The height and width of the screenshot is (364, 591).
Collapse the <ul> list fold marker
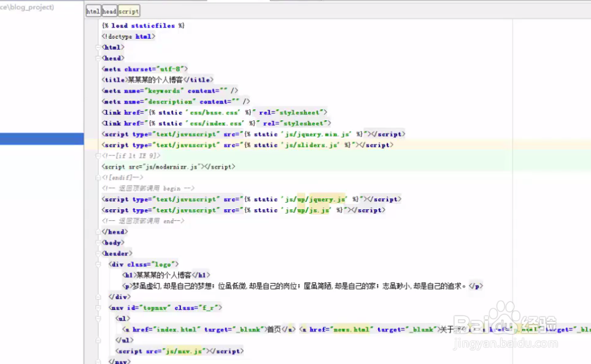pyautogui.click(x=98, y=319)
